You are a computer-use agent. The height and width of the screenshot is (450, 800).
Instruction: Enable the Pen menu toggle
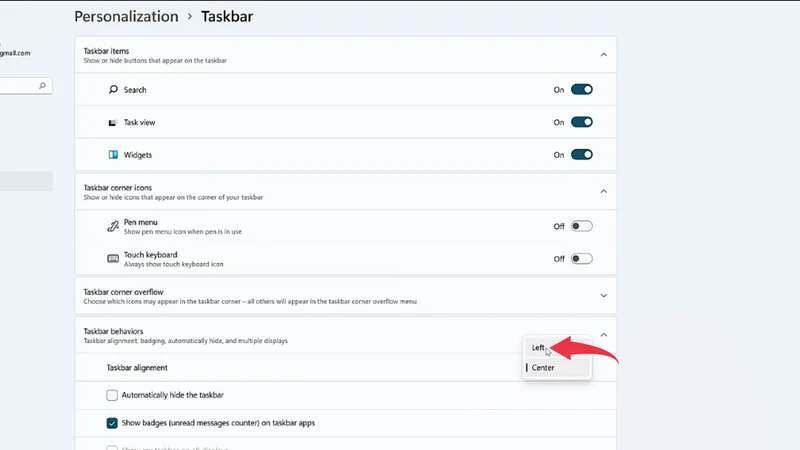point(581,226)
